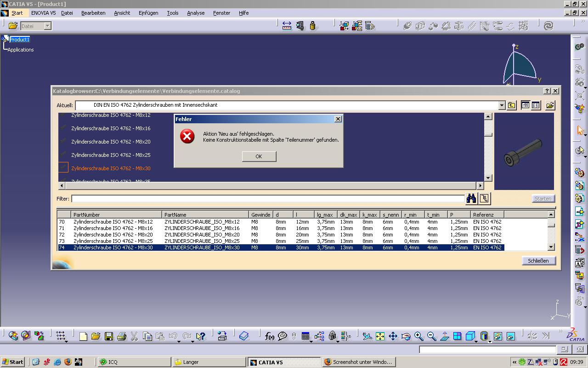Screen dimensions: 588x368
Task: Click the Print icon
Action: tap(121, 336)
